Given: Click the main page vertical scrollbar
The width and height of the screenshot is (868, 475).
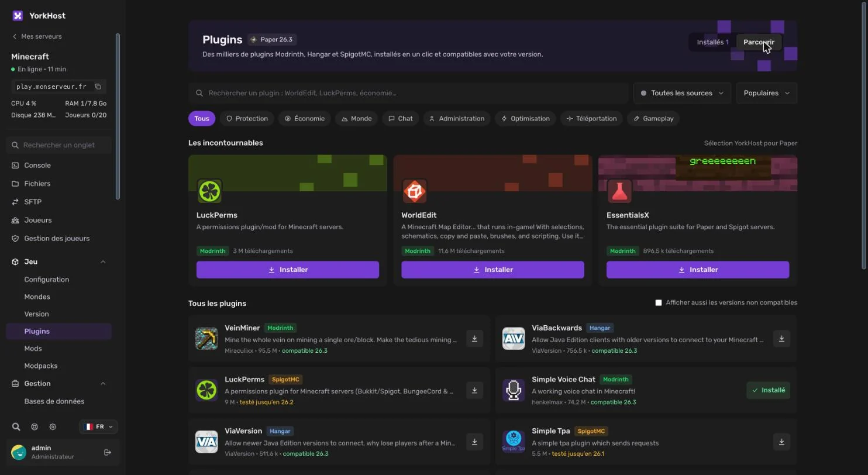Looking at the screenshot, I should [864, 135].
